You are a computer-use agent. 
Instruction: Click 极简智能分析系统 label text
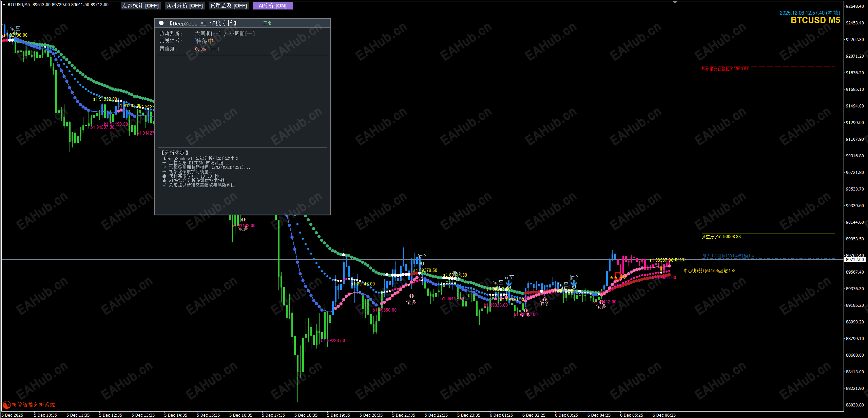coord(33,405)
